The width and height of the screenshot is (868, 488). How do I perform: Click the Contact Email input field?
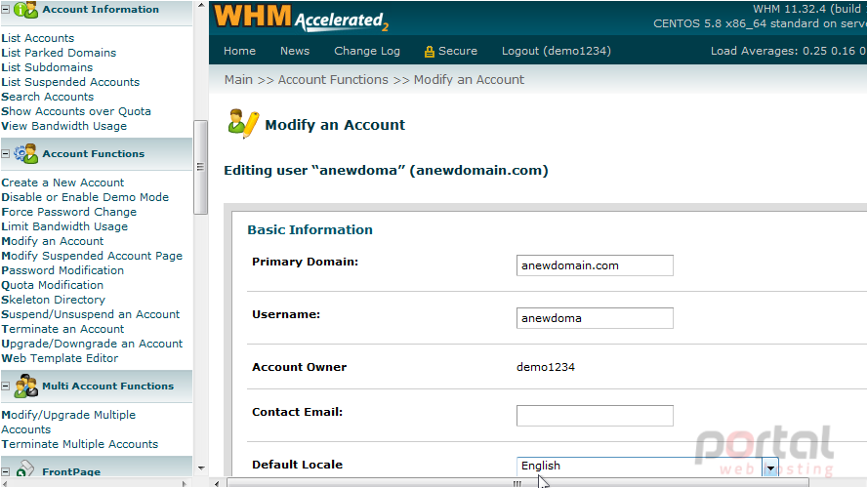[x=595, y=416]
